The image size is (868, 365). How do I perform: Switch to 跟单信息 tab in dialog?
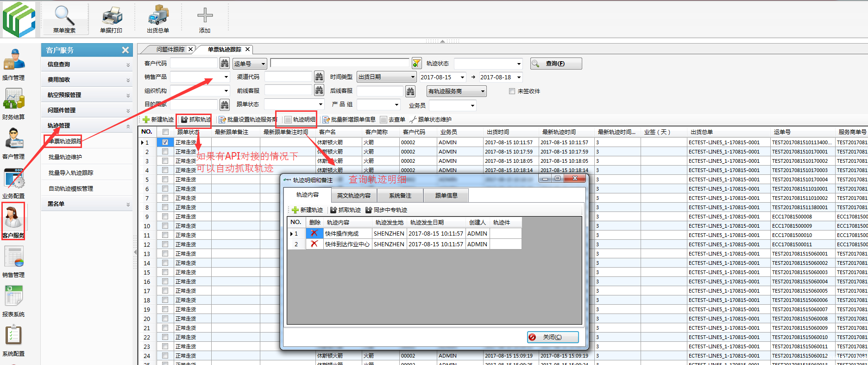(x=446, y=196)
